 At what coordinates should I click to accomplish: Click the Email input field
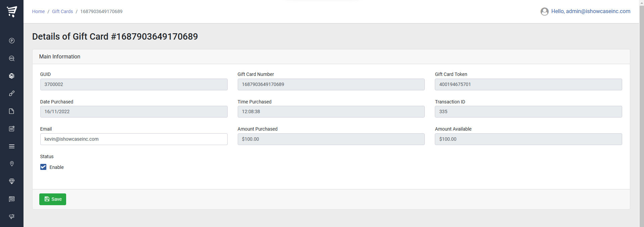coord(134,139)
